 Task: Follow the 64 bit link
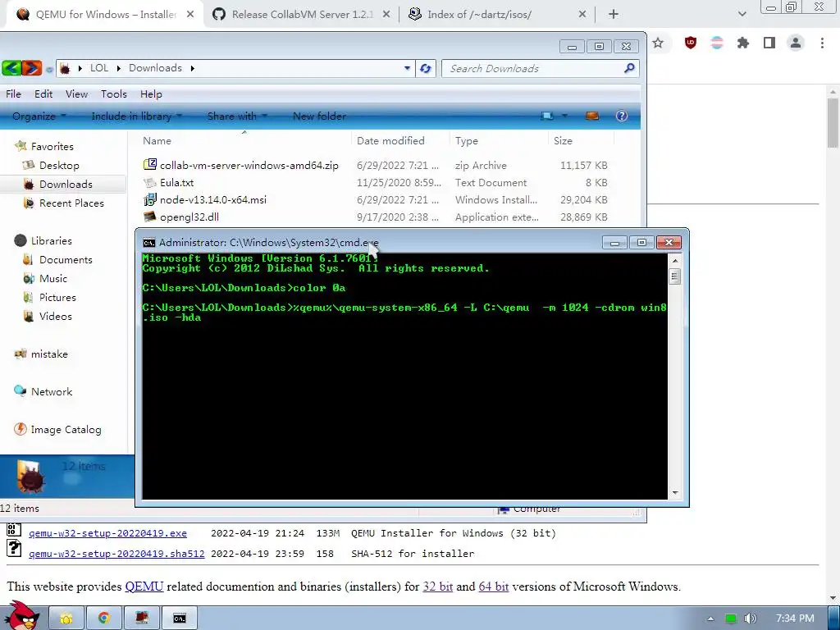[x=493, y=587]
